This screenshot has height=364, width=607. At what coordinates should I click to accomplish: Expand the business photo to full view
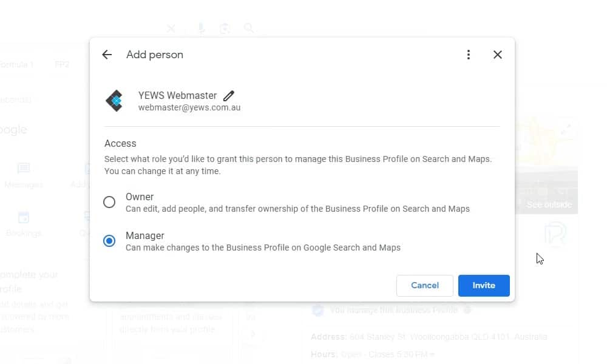[x=566, y=129]
